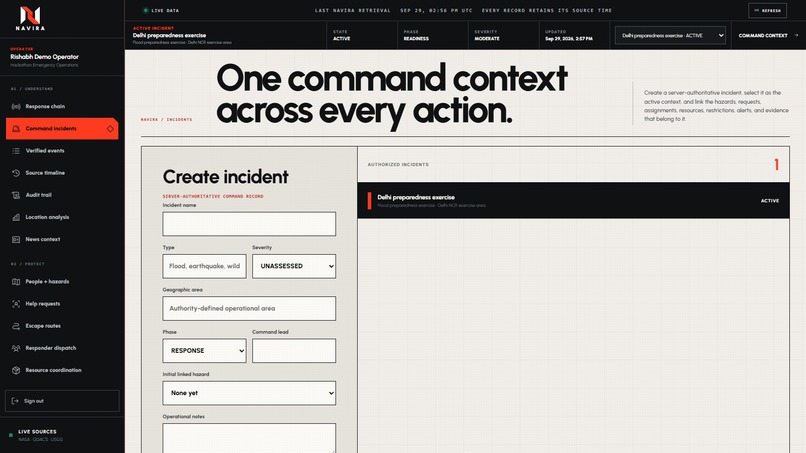
Task: Click the Response chain broadcast icon
Action: coord(16,106)
